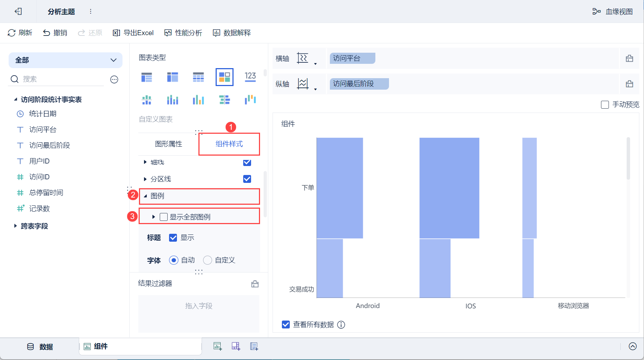This screenshot has height=360, width=644.
Task: Collapse the 图例 section
Action: click(145, 196)
